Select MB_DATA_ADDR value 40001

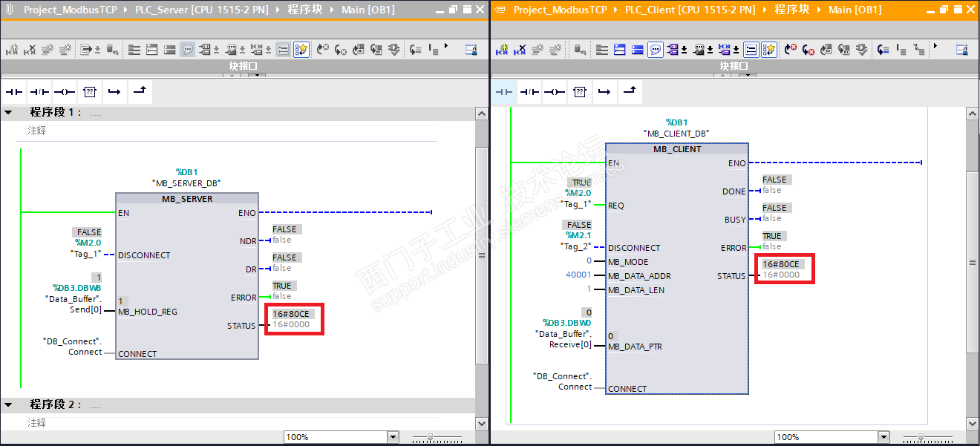(579, 275)
